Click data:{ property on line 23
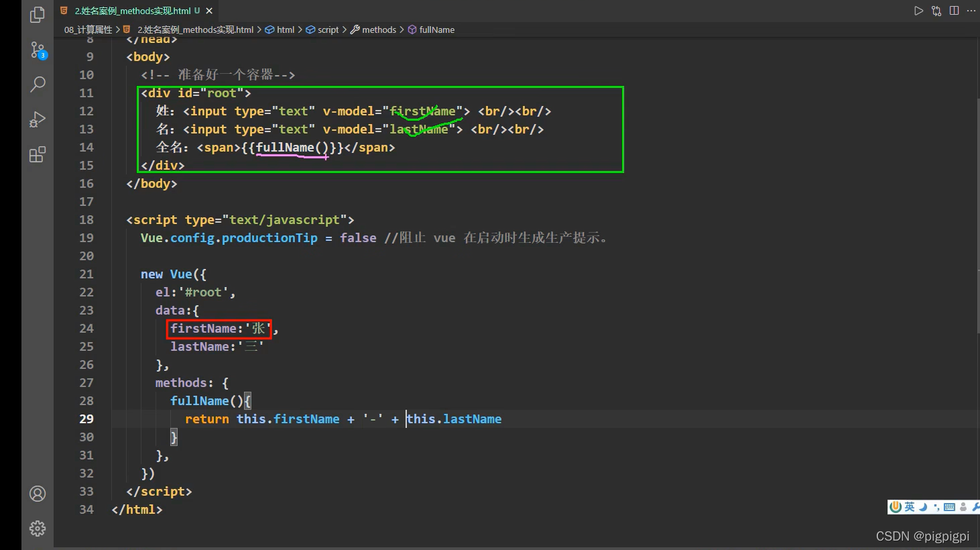 [178, 310]
